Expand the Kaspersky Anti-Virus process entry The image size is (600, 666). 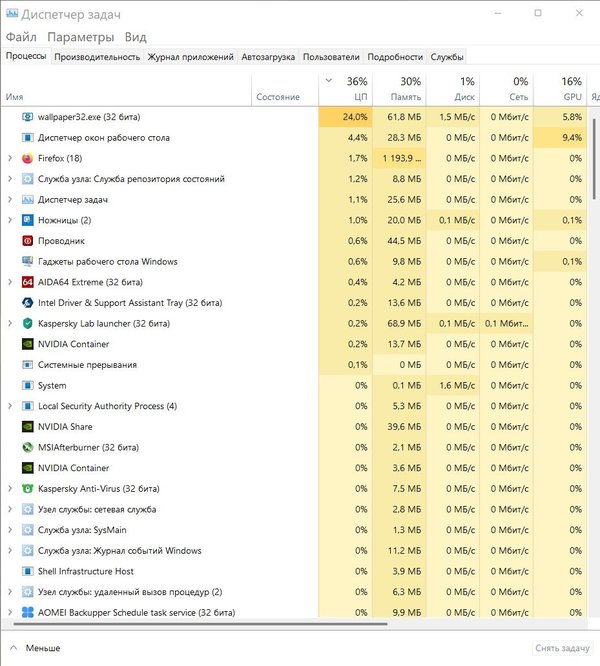pos(9,489)
